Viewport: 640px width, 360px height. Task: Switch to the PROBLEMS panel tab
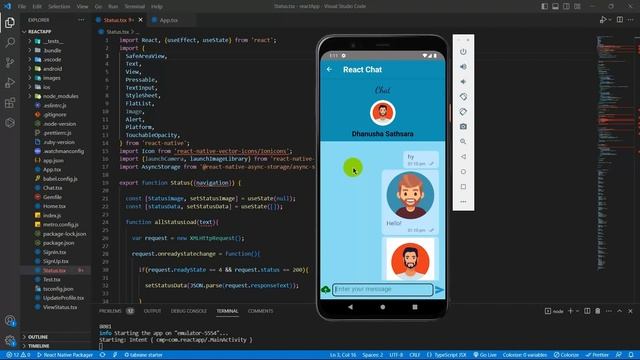[110, 311]
